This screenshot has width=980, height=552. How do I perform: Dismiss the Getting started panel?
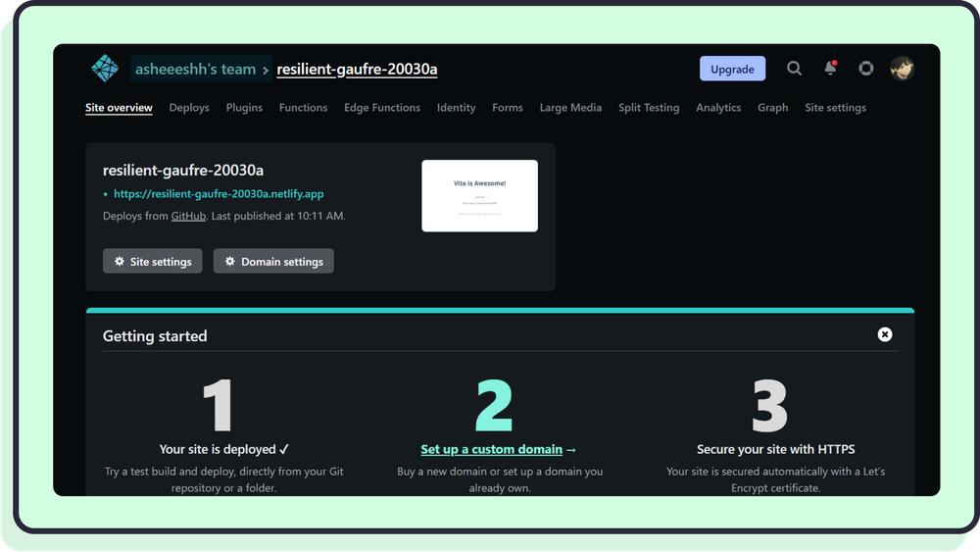pos(885,334)
